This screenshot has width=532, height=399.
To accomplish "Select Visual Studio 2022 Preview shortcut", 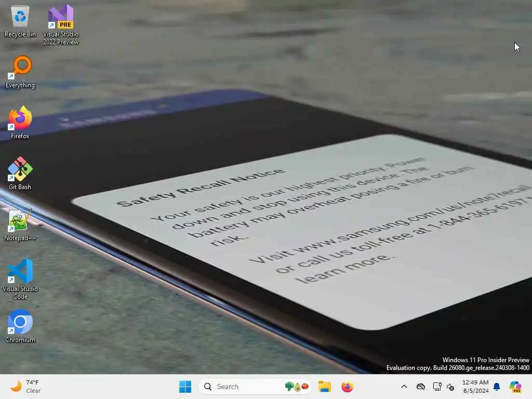I will tap(61, 25).
